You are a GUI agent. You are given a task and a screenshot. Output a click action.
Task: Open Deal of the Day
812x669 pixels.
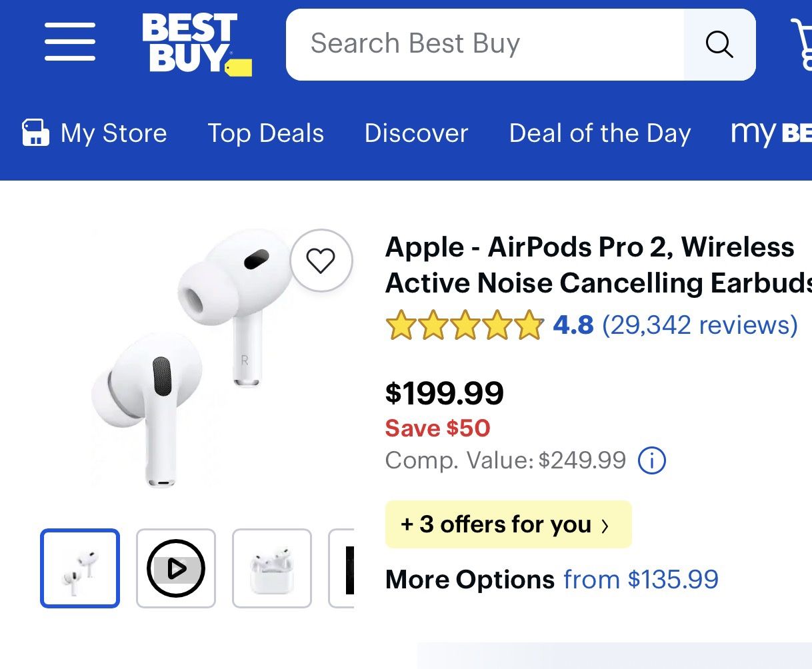[x=599, y=133]
